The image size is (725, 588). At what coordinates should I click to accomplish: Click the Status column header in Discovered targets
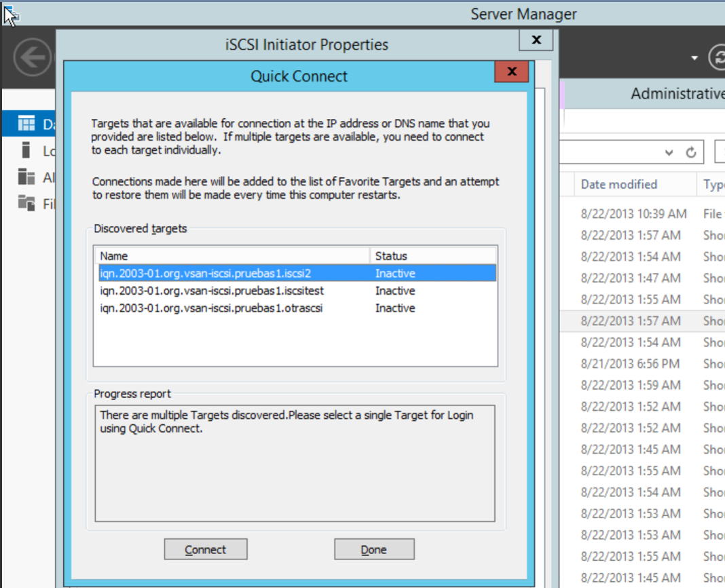click(x=433, y=256)
